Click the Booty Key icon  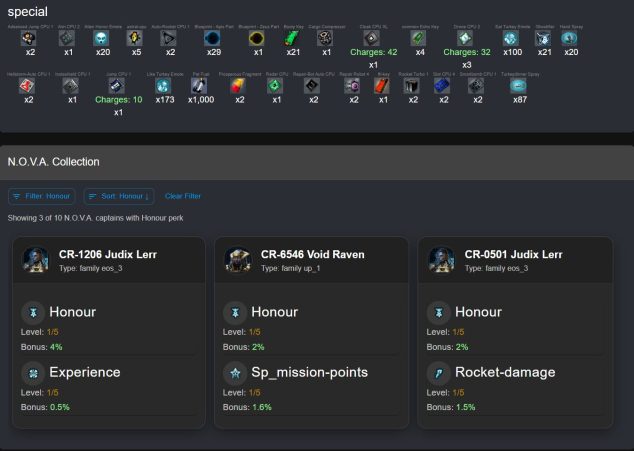pyautogui.click(x=293, y=37)
